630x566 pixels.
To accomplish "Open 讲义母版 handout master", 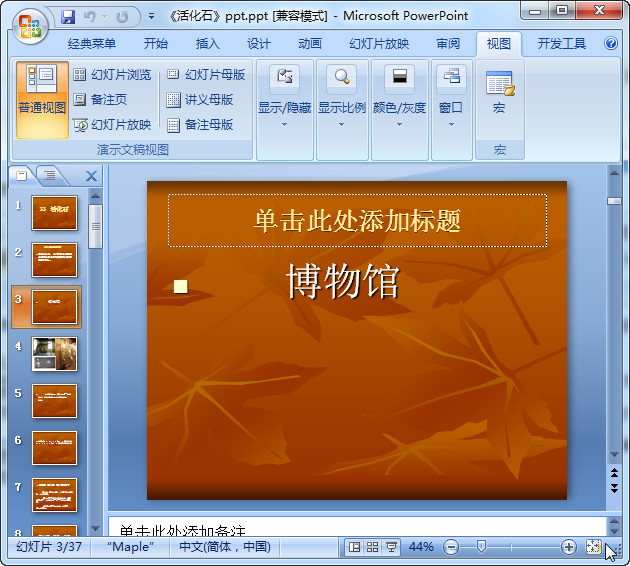I will point(200,100).
